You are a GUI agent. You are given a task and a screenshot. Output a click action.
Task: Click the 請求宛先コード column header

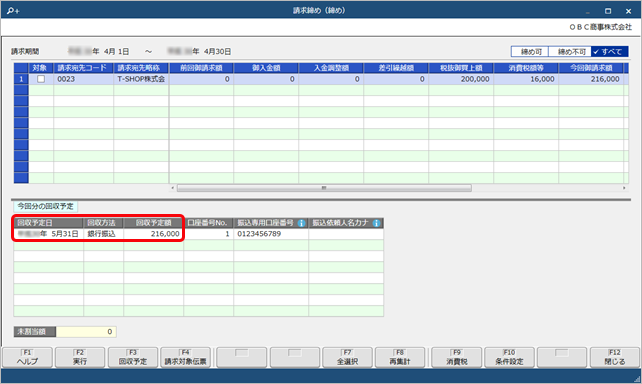[x=83, y=68]
